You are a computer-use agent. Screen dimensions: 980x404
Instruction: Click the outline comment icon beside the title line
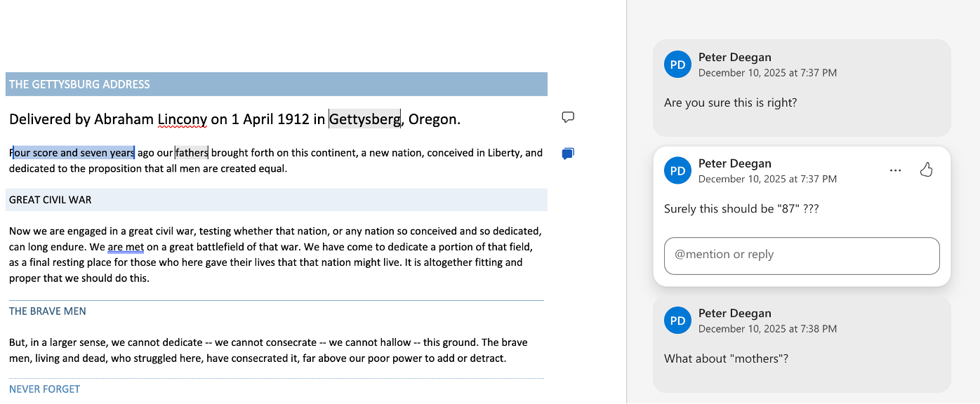pos(569,117)
